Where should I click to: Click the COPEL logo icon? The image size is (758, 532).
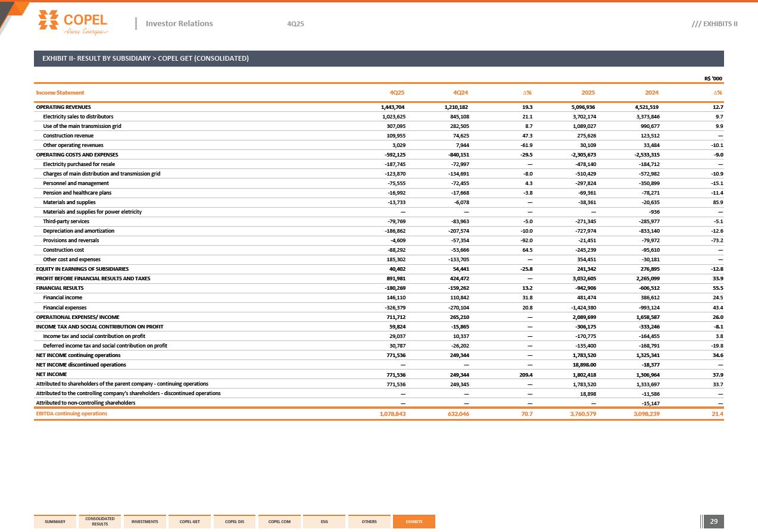[x=48, y=19]
